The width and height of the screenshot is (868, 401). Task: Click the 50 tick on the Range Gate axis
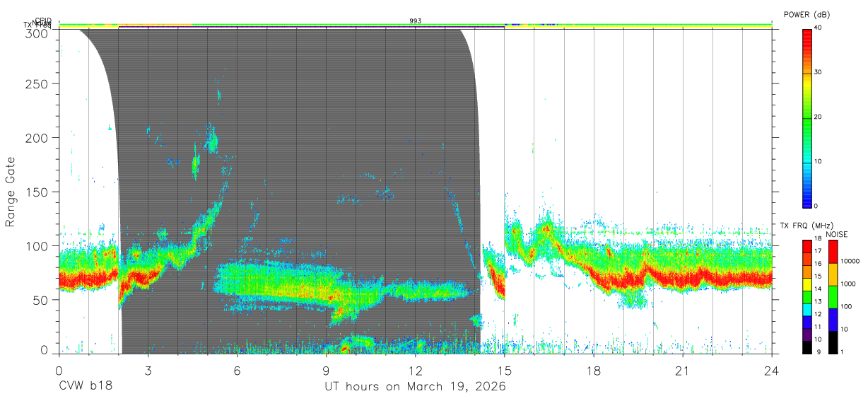42,299
